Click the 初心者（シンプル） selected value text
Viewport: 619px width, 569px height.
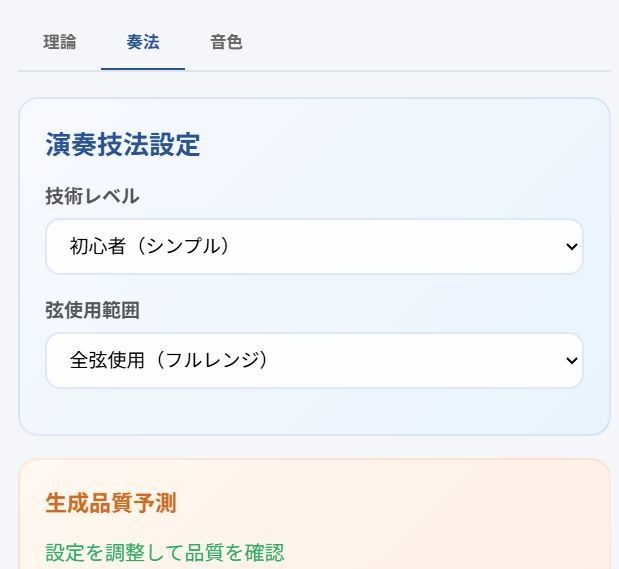(x=150, y=246)
